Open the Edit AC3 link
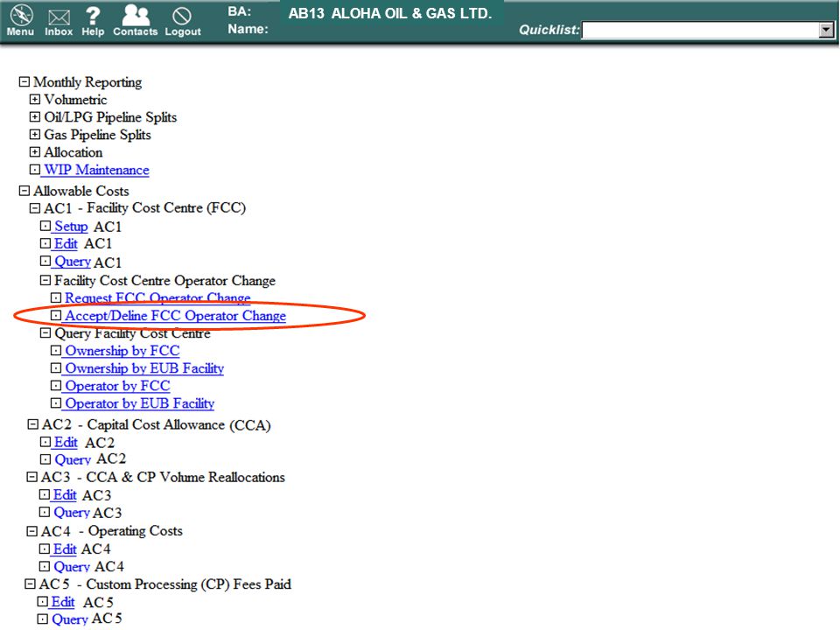 [65, 495]
